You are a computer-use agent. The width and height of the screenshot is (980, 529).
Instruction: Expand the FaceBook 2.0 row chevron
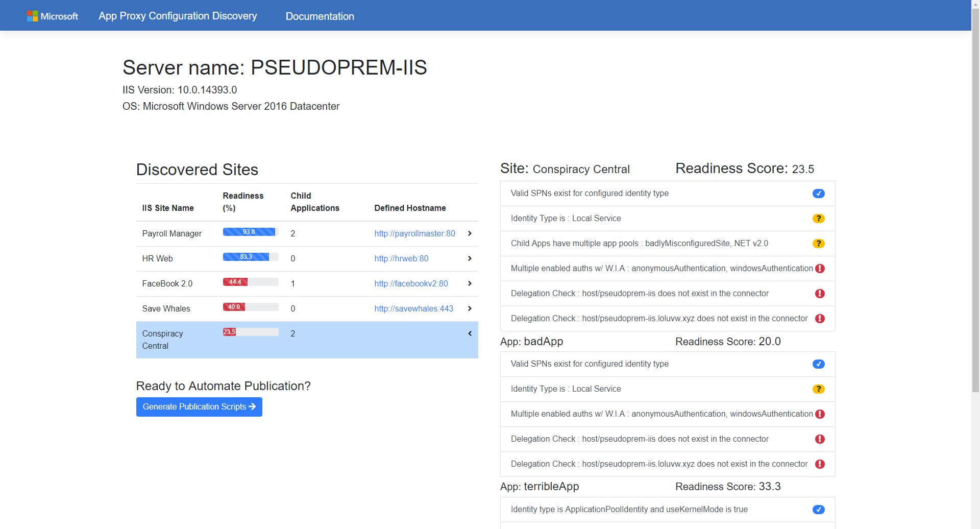470,283
